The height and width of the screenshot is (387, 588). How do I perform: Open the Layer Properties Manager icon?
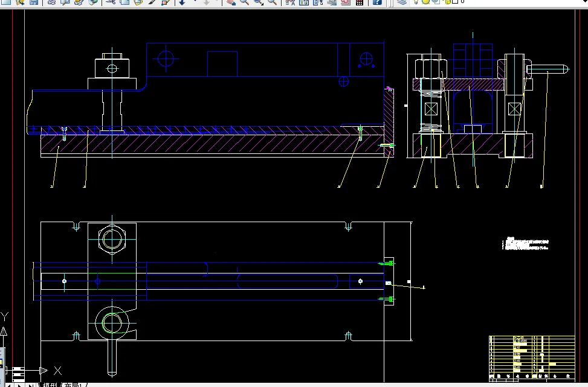[x=402, y=2]
